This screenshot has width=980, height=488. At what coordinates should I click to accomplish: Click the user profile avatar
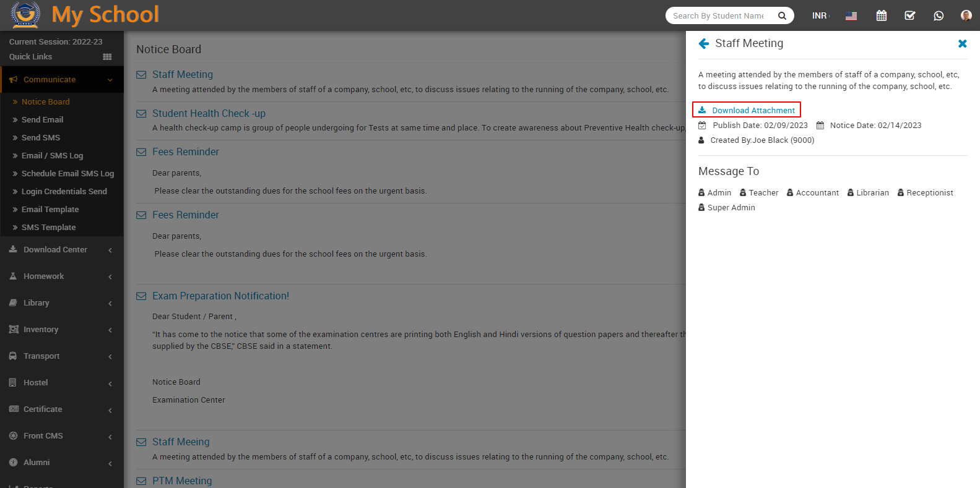(966, 15)
